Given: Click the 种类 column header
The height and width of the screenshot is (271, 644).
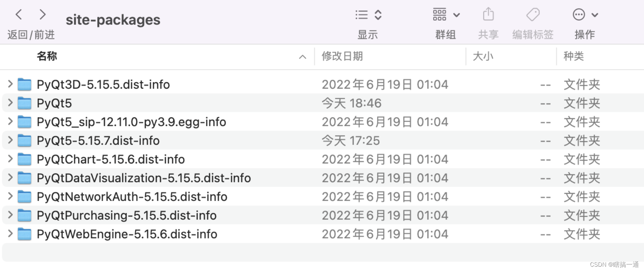Looking at the screenshot, I should (x=574, y=56).
